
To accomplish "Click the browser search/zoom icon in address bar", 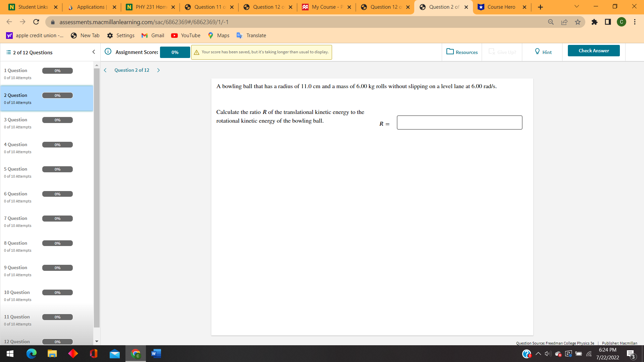I will point(551,22).
